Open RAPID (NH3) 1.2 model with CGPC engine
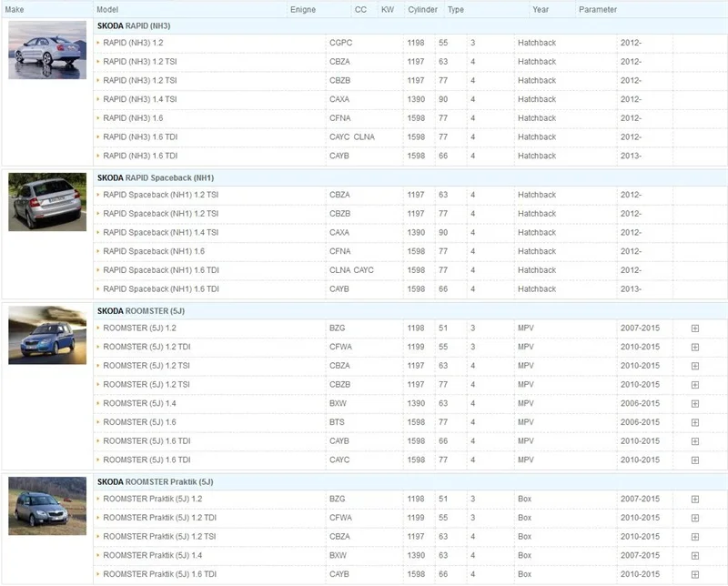The image size is (728, 586). (133, 43)
